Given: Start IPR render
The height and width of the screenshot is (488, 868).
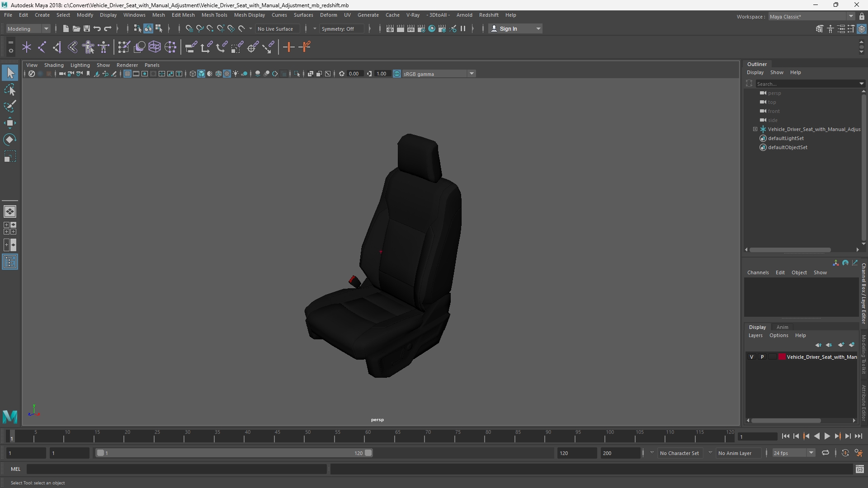Looking at the screenshot, I should tap(410, 28).
